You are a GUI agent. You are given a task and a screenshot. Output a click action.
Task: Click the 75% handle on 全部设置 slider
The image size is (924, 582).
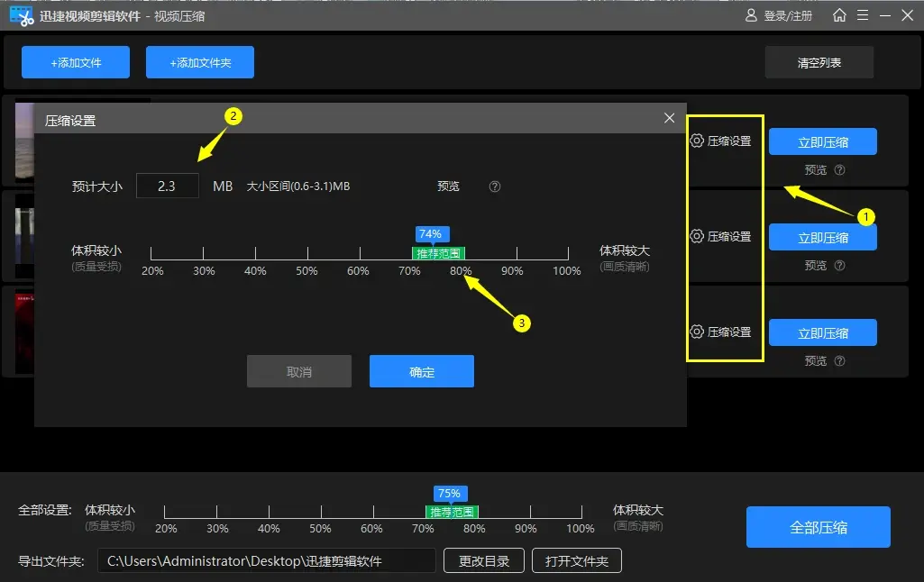[448, 494]
